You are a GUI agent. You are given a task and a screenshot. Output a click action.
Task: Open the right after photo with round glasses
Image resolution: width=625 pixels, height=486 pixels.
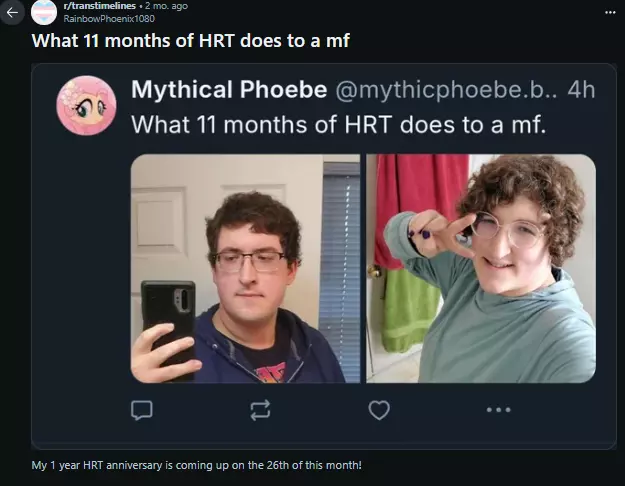coord(481,268)
